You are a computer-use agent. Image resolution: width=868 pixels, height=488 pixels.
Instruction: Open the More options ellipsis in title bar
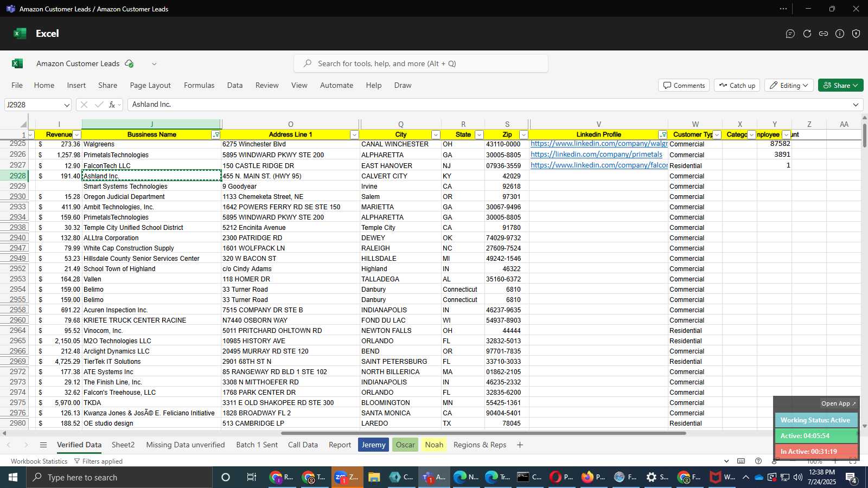783,9
